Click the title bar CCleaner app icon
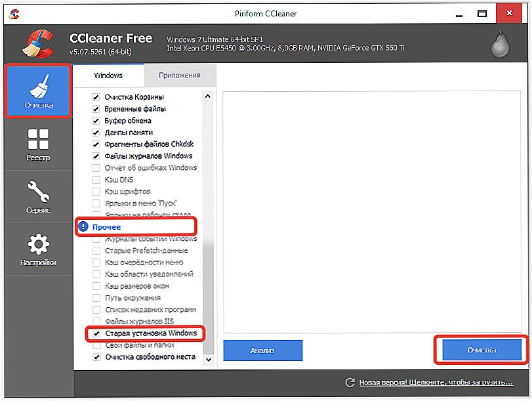Viewport: 532px width, 401px height. 15,12
